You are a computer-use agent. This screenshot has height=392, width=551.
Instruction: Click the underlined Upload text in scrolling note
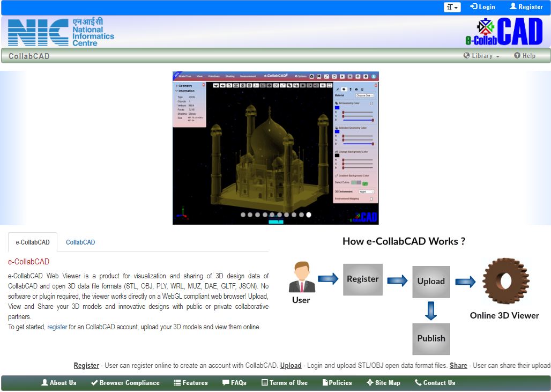pos(291,366)
